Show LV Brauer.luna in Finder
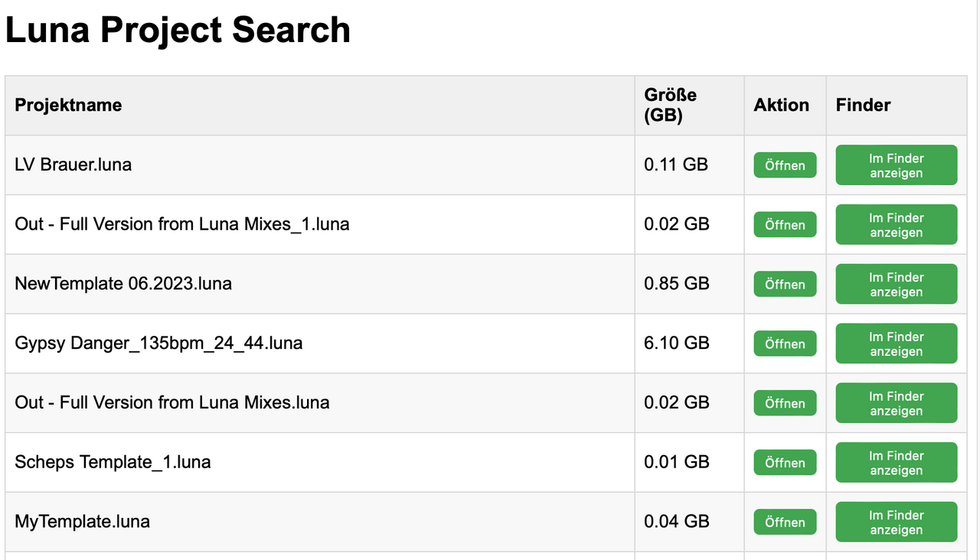This screenshot has height=560, width=980. [897, 165]
